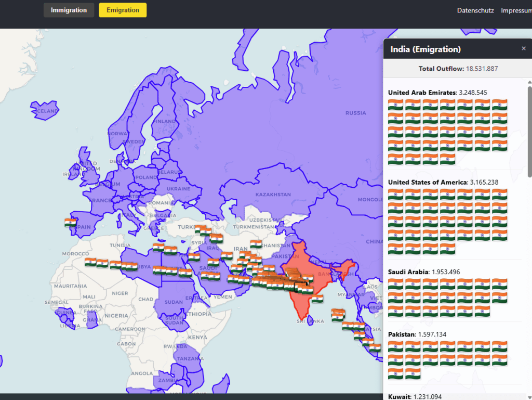Open the Datenschutz page
The width and height of the screenshot is (532, 400).
point(475,10)
